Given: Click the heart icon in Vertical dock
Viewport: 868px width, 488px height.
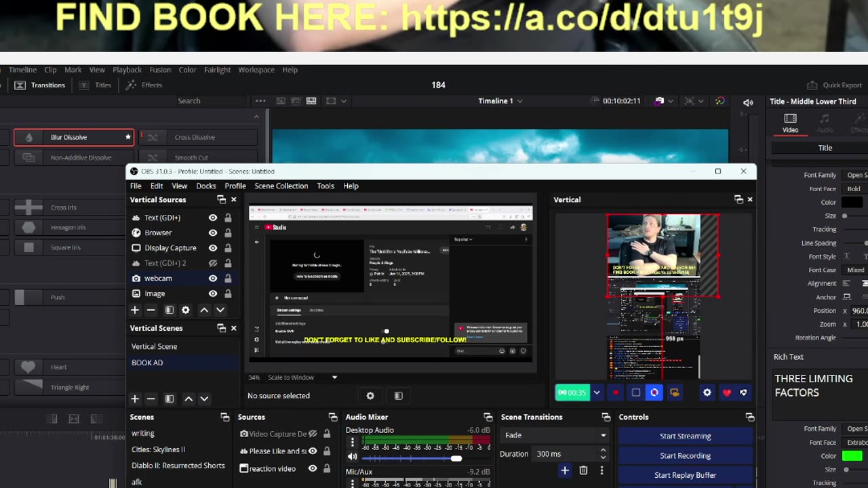Looking at the screenshot, I should pos(726,392).
